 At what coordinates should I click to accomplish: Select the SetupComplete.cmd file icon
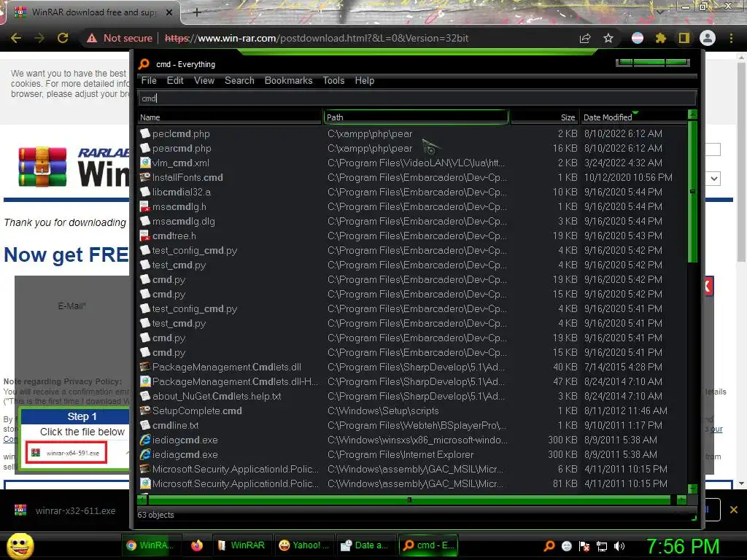pyautogui.click(x=145, y=411)
